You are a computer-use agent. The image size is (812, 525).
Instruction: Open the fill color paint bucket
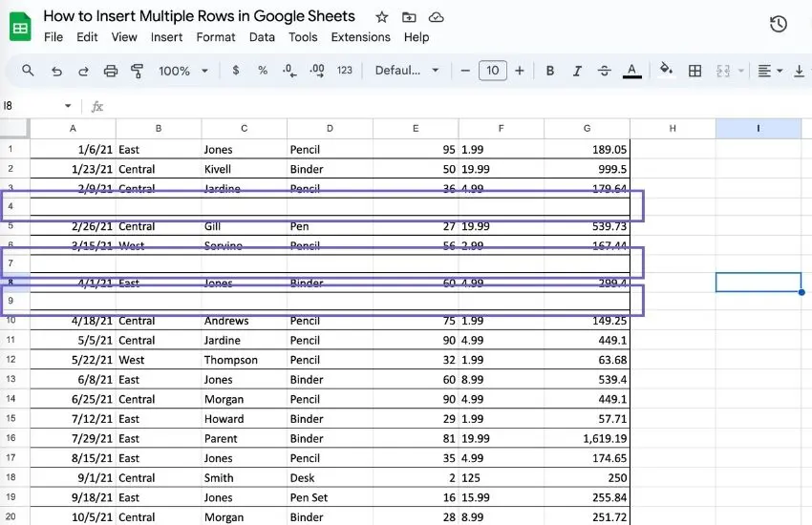pyautogui.click(x=666, y=70)
